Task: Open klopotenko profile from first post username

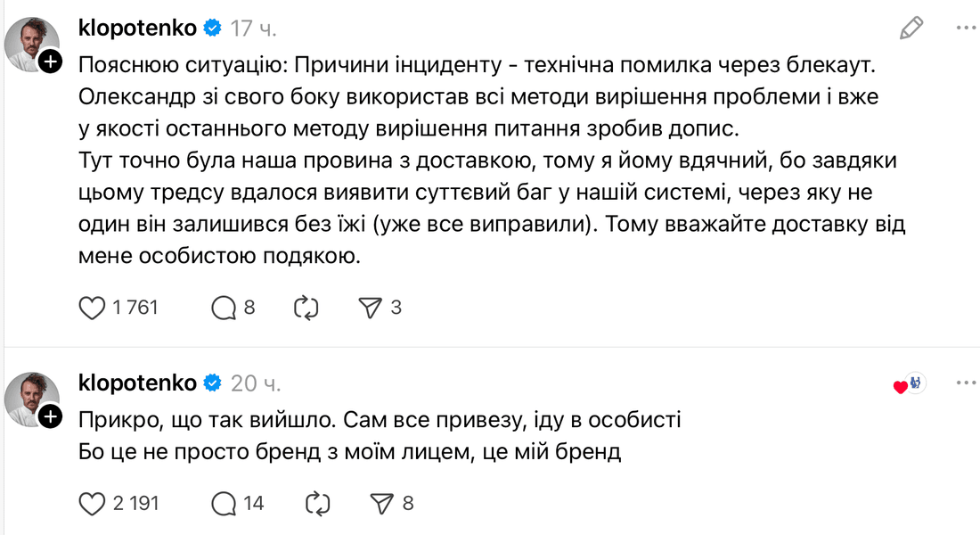Action: tap(137, 28)
